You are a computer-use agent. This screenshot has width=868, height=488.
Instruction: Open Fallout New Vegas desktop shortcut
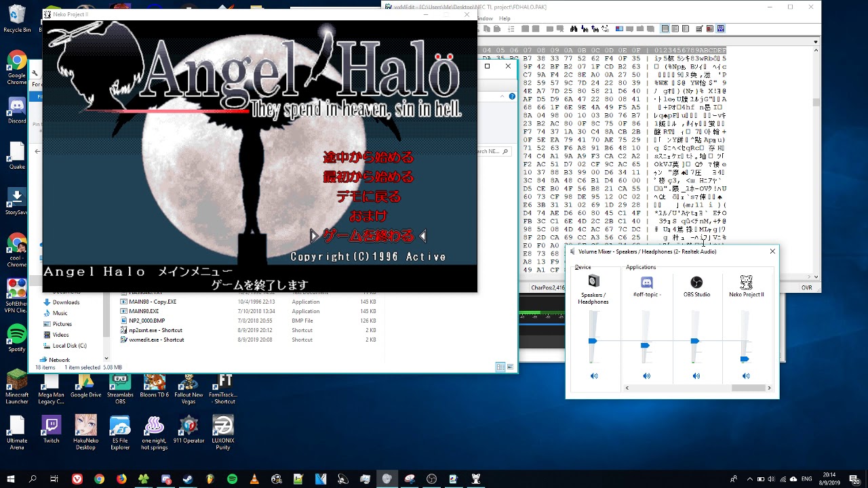(189, 388)
